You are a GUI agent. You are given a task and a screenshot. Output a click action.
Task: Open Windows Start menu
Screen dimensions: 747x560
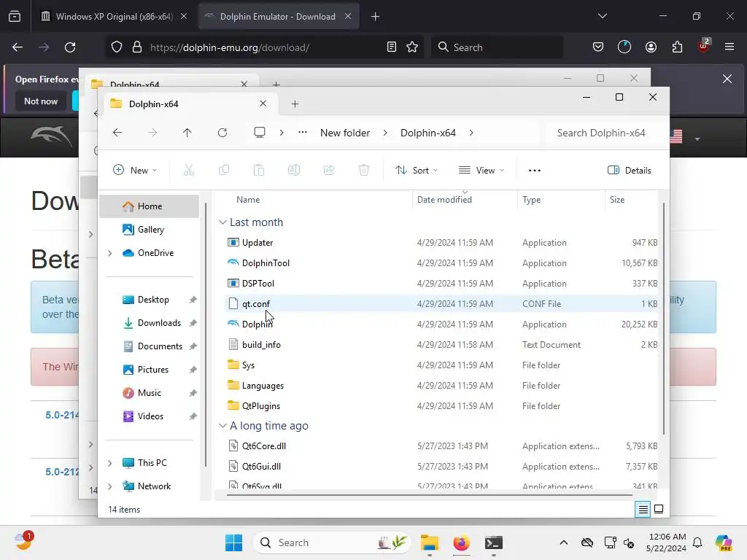233,542
